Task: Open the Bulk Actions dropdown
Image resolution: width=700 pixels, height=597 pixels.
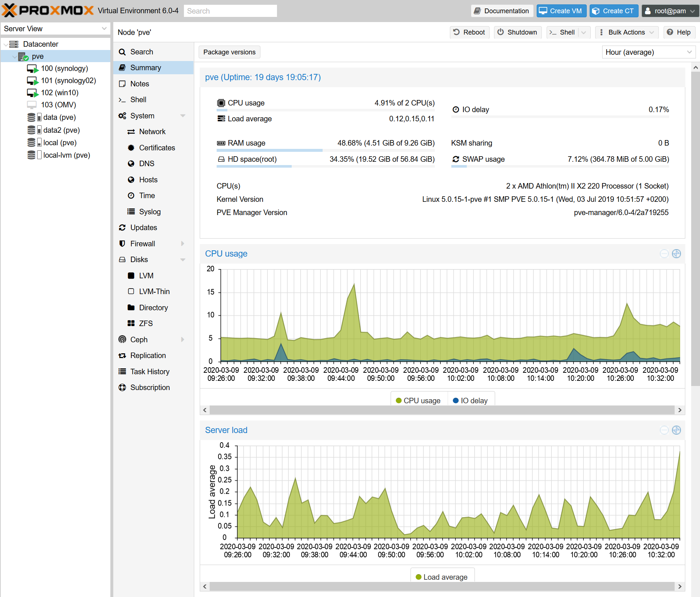Action: (x=627, y=32)
